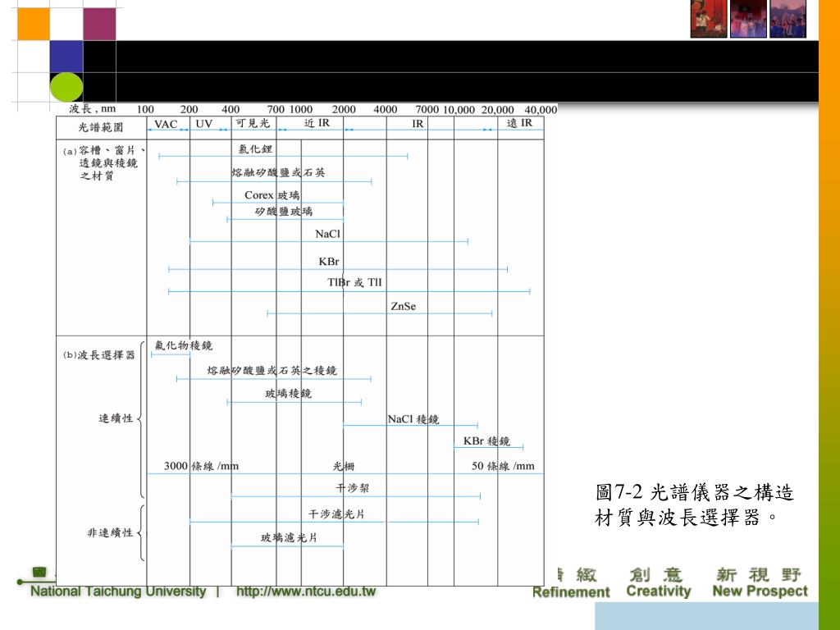Click the last photo thumbnail at top right

(x=788, y=19)
